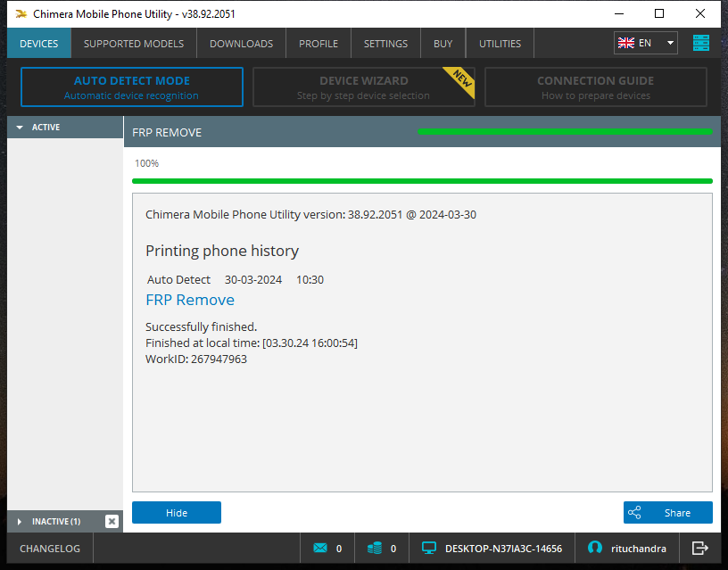Click the Auto Detect history entry

pyautogui.click(x=235, y=279)
